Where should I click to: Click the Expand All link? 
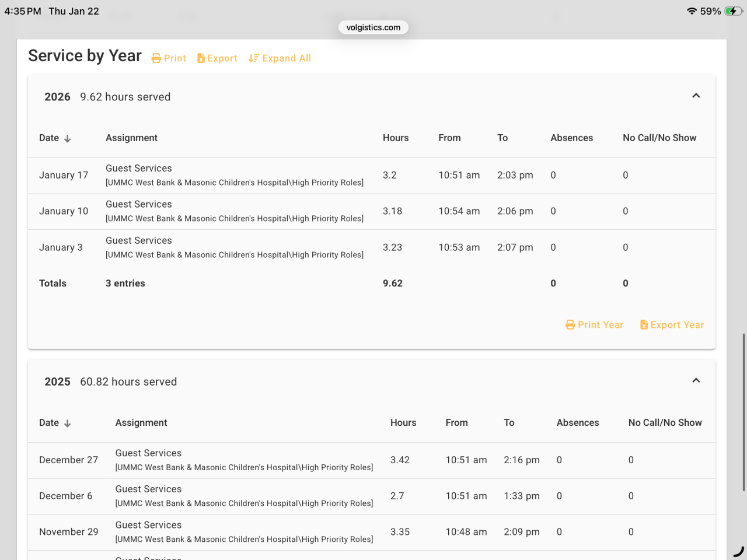click(287, 58)
